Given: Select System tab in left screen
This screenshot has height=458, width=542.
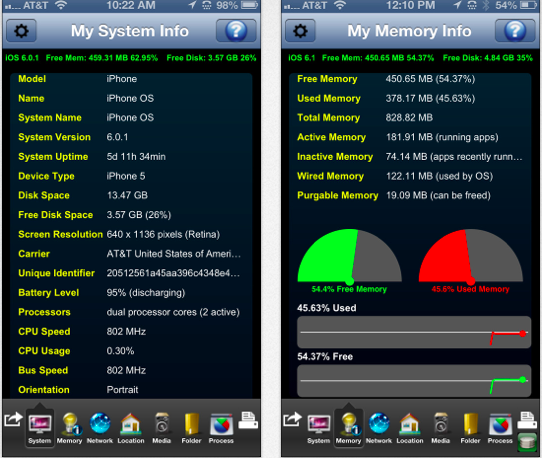Looking at the screenshot, I should (x=40, y=428).
